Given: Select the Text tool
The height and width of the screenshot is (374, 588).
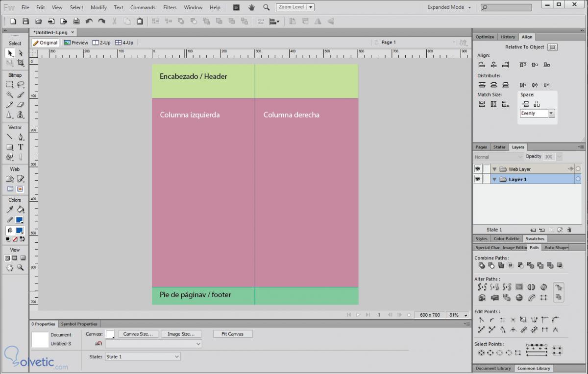Looking at the screenshot, I should [21, 147].
